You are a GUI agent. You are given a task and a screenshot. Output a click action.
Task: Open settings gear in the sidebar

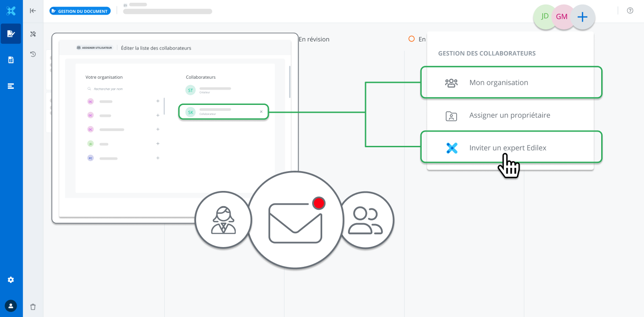point(11,280)
